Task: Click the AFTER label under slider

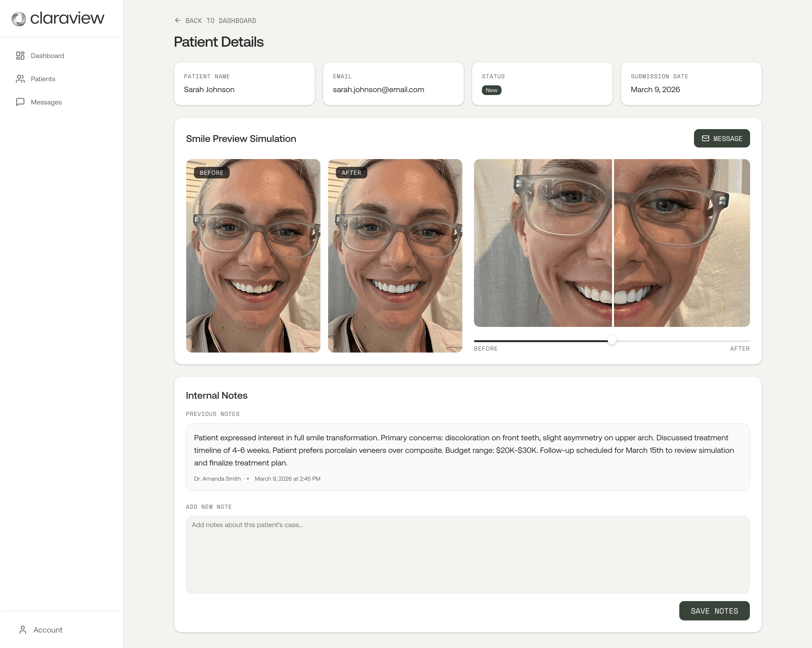Action: [x=740, y=349]
